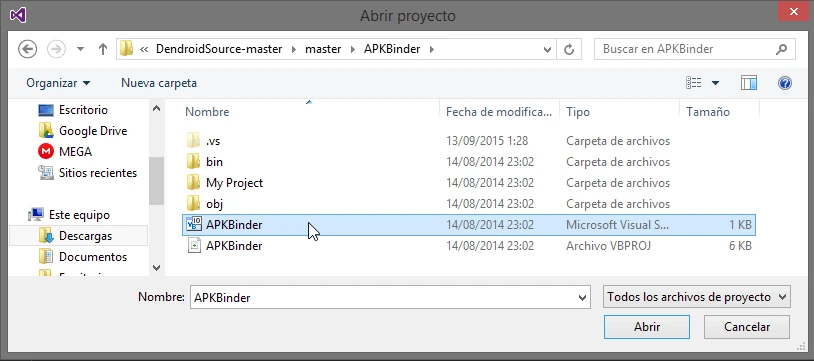This screenshot has height=361, width=814.
Task: Sort by the Nombre column header
Action: (207, 112)
